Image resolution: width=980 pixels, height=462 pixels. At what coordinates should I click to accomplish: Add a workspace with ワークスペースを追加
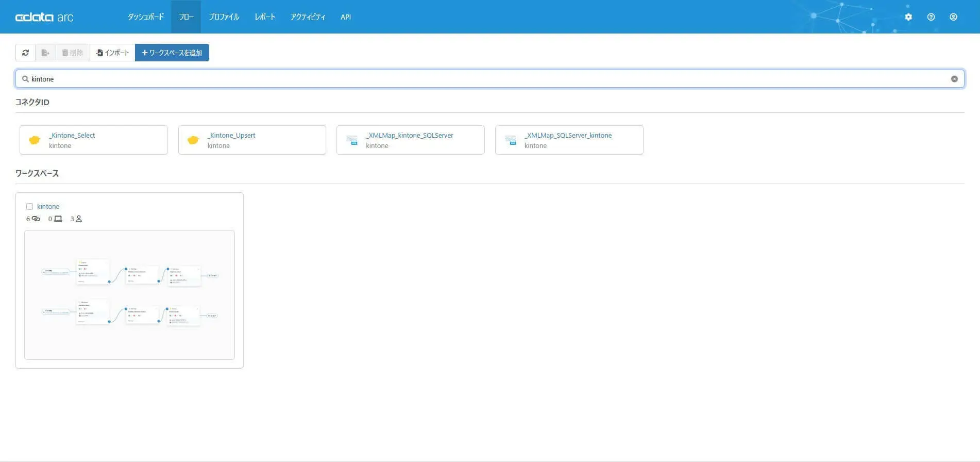coord(172,53)
